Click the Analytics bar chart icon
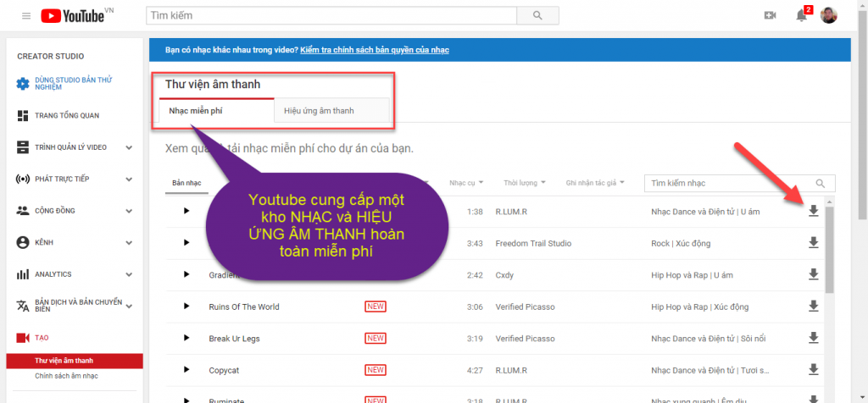Viewport: 868px width, 403px height. pos(23,274)
